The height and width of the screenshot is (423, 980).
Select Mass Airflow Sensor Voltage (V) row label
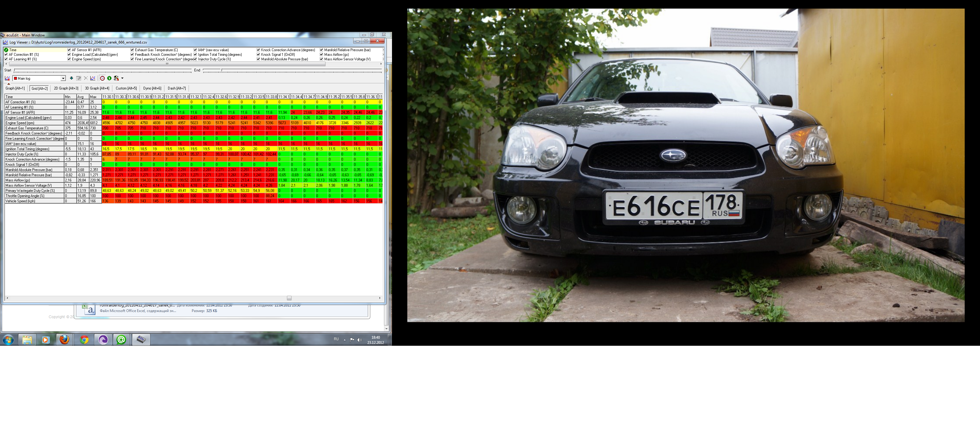[x=34, y=185]
